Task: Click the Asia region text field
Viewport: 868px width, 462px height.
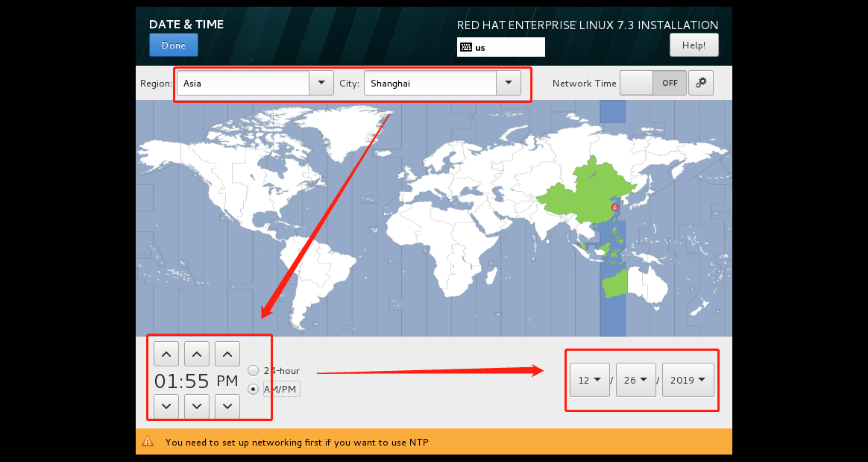Action: pos(243,83)
